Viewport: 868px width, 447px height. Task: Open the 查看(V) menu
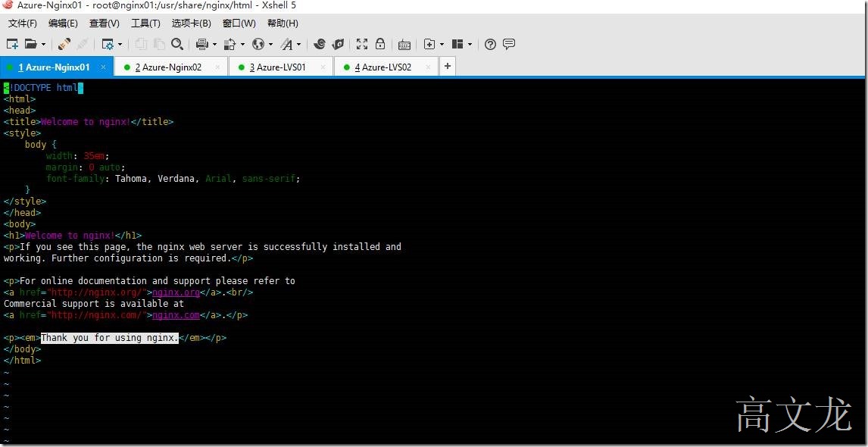click(x=104, y=23)
